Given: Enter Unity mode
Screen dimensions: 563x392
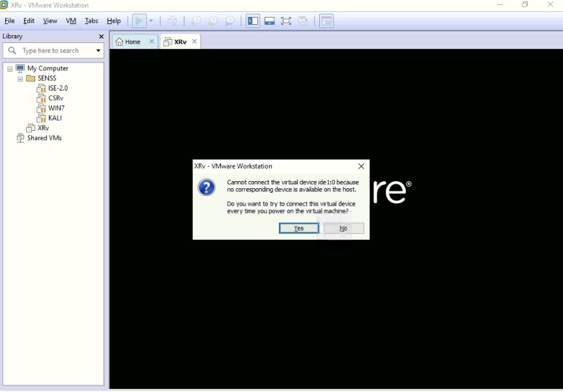Looking at the screenshot, I should tap(302, 20).
